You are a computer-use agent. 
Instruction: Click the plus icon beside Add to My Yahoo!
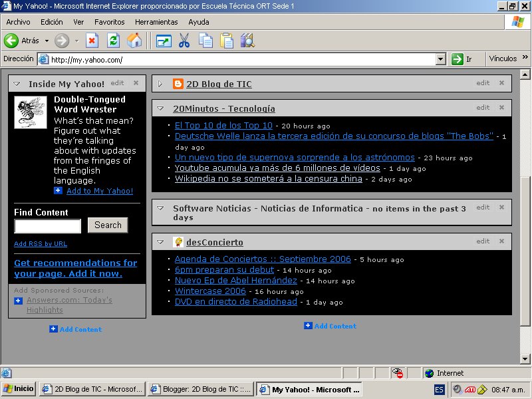[x=58, y=190]
